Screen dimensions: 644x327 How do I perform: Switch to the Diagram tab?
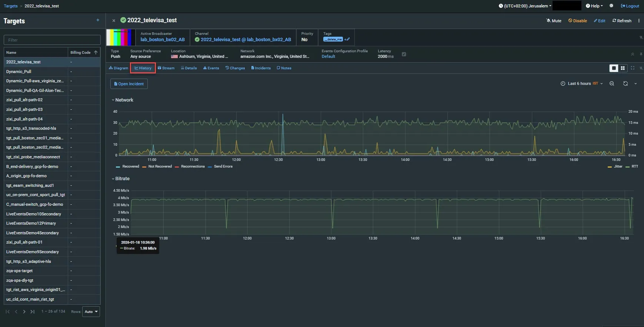pyautogui.click(x=119, y=68)
